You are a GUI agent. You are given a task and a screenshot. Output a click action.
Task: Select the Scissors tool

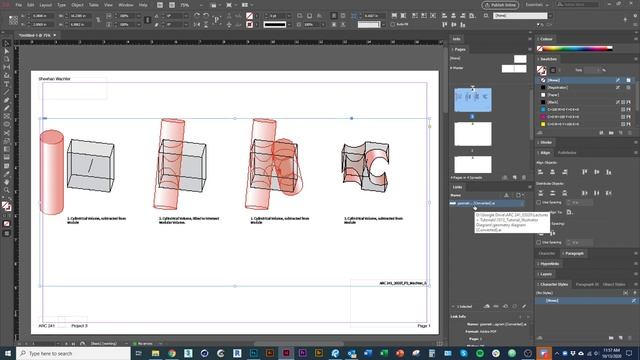[7, 133]
